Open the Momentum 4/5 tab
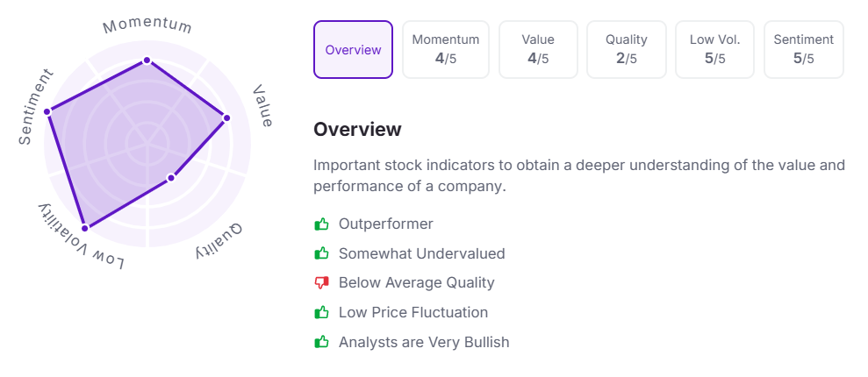The image size is (868, 377). point(446,50)
